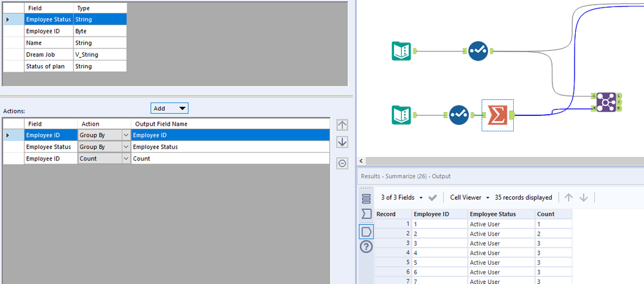The image size is (644, 284).
Task: Click the Type column header
Action: pyautogui.click(x=100, y=8)
